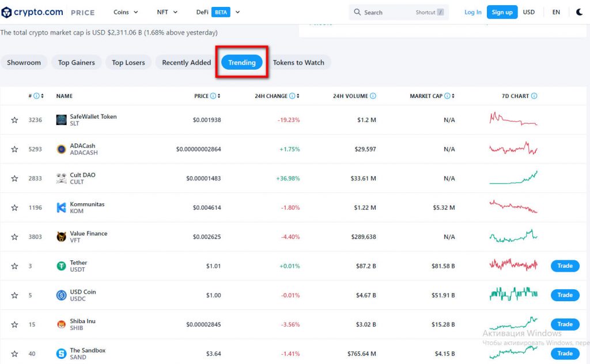The height and width of the screenshot is (364, 590).
Task: Favorite ADACash with its star
Action: (14, 149)
